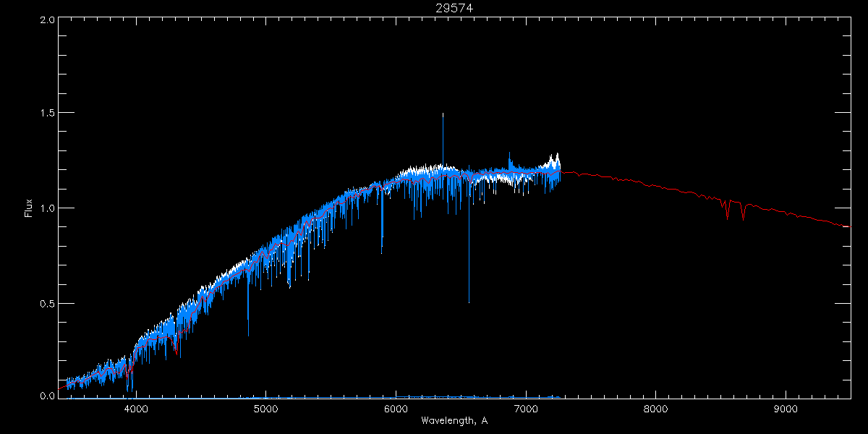This screenshot has height=434, width=868.
Task: Click the 7000 wavelength tick label
Action: click(x=526, y=409)
